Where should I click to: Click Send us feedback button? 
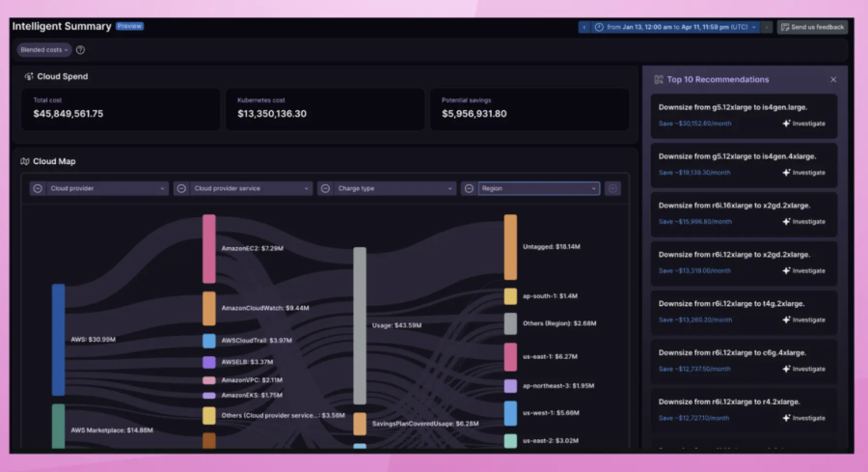(x=812, y=27)
